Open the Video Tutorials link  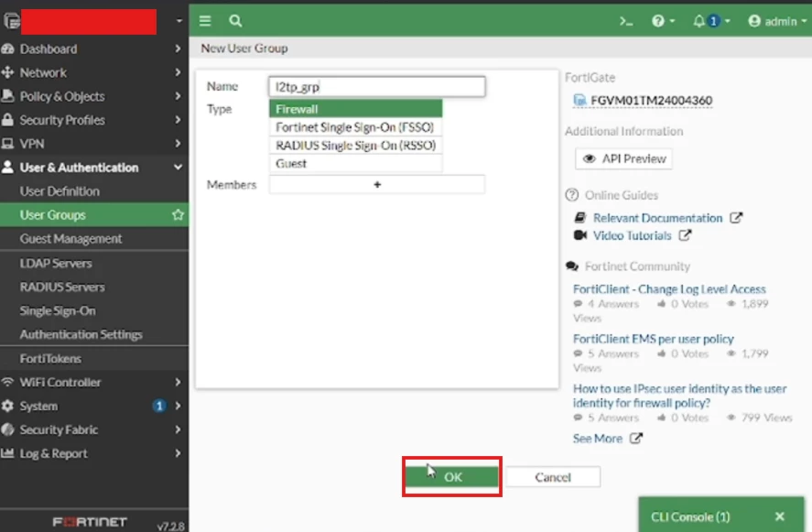click(x=632, y=235)
